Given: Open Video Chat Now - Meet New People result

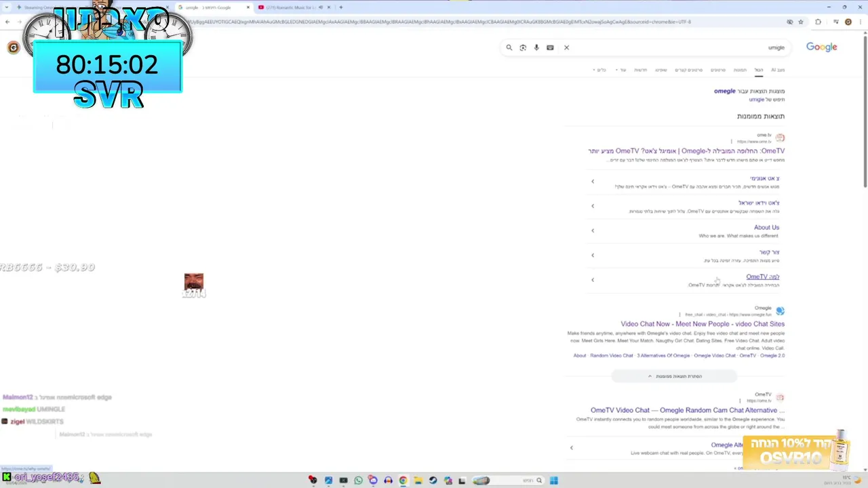Looking at the screenshot, I should tap(703, 324).
